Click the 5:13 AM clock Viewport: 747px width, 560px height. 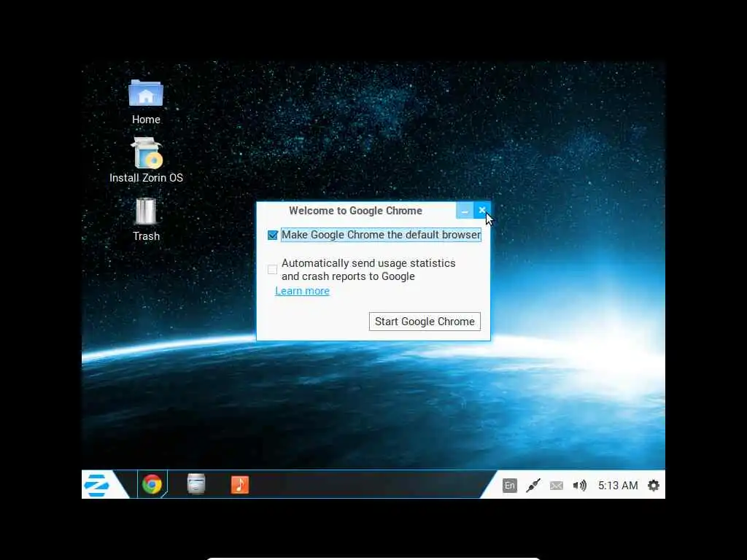pyautogui.click(x=618, y=485)
